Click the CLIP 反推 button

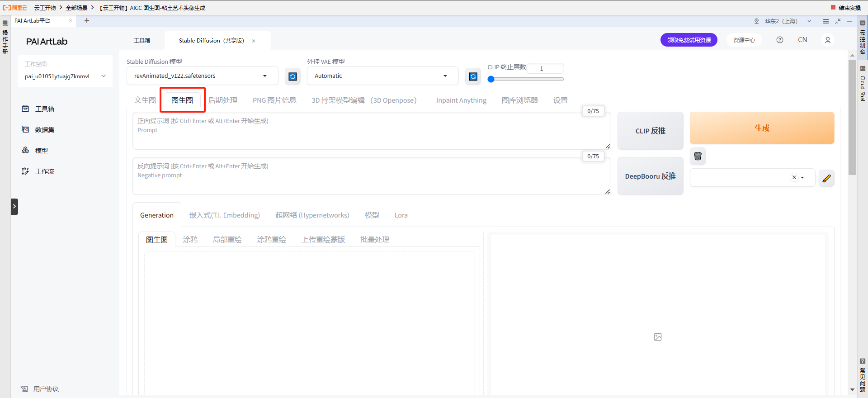(651, 131)
